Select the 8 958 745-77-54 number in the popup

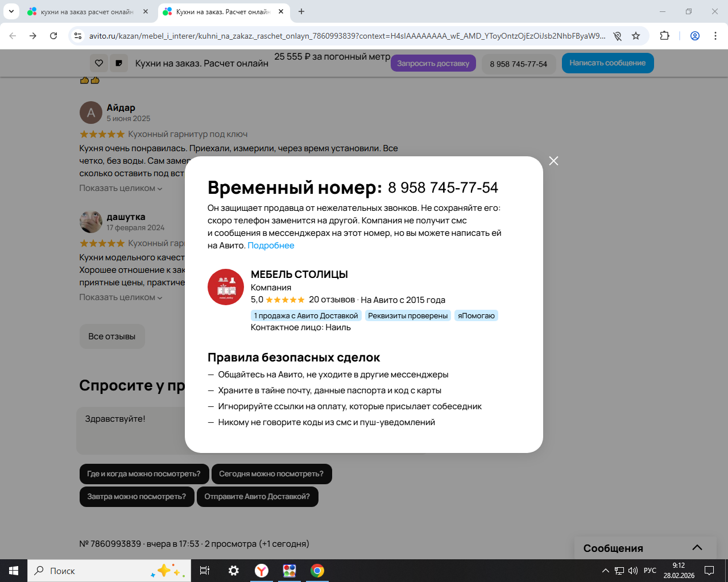(x=443, y=188)
